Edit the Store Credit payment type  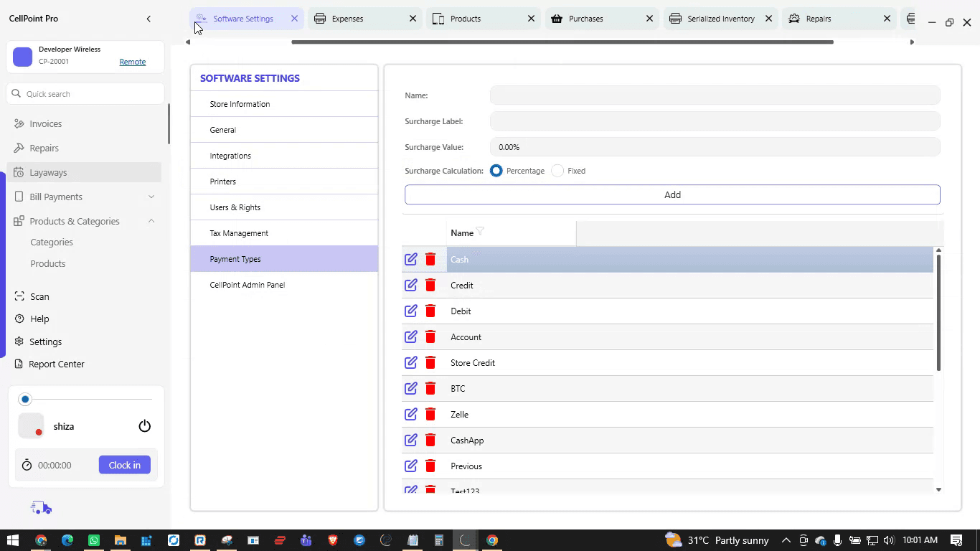coord(410,362)
